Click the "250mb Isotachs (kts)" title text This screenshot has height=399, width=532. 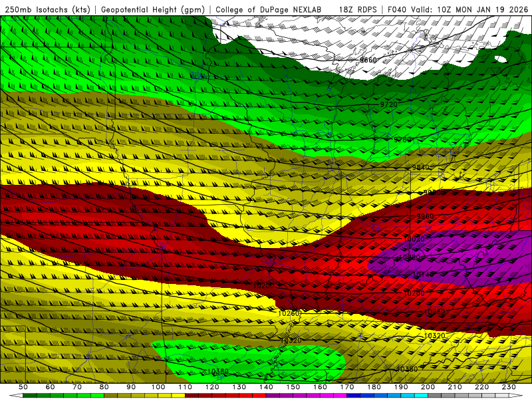[x=48, y=10]
